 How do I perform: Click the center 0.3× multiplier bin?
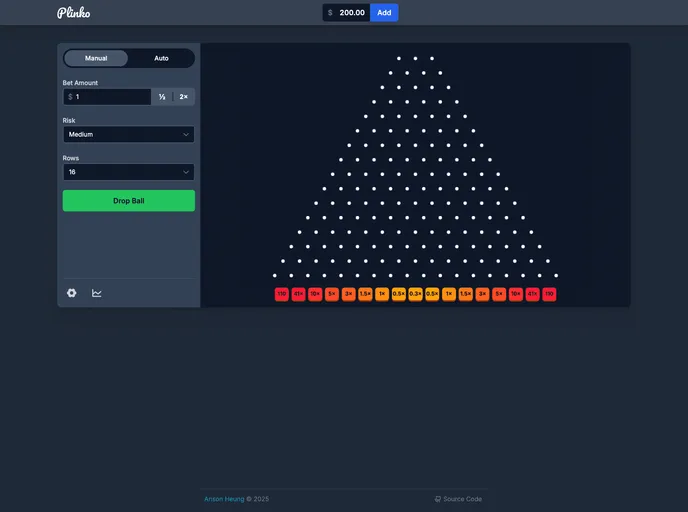(x=415, y=294)
